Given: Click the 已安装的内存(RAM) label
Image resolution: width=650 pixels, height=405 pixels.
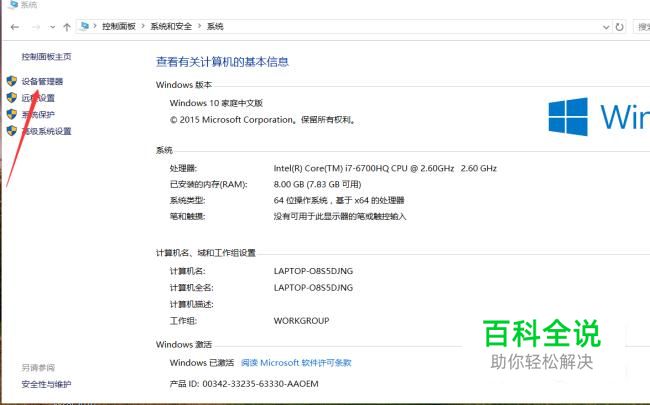Looking at the screenshot, I should [209, 184].
